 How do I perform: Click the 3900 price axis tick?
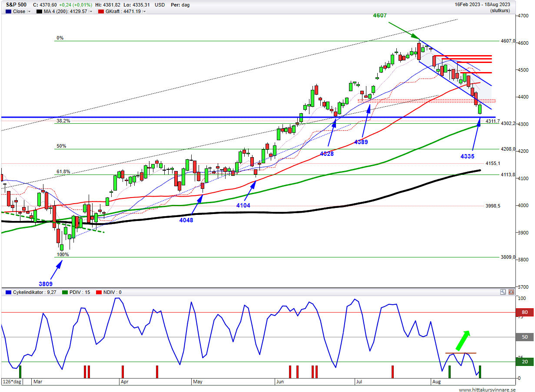pos(522,233)
